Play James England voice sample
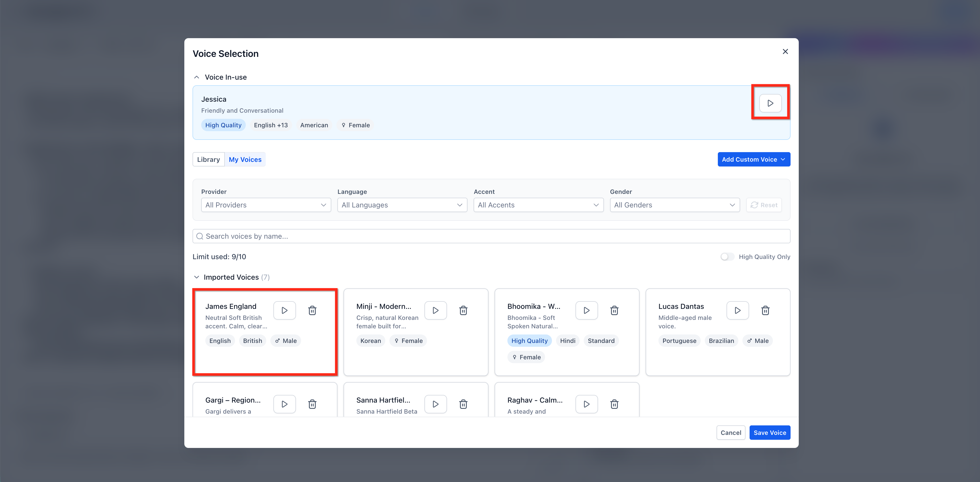This screenshot has height=482, width=980. coord(285,310)
